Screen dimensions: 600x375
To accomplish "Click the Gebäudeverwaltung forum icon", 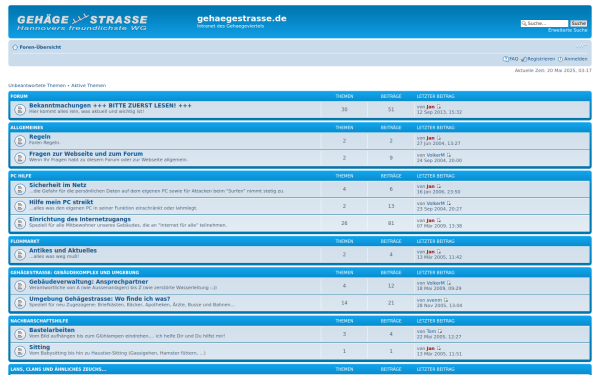I will tap(20, 286).
